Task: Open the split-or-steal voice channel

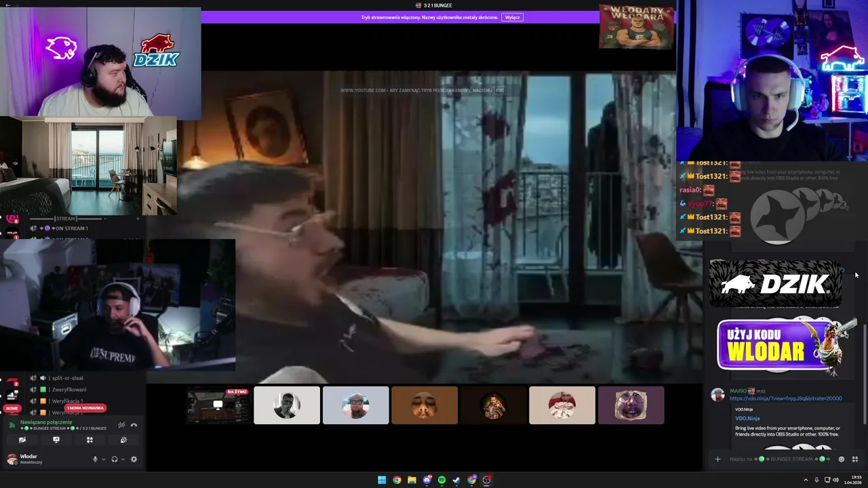Action: tap(68, 378)
